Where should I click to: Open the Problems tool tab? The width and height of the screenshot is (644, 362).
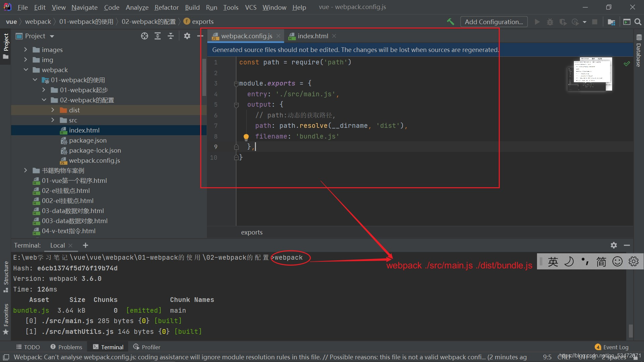click(66, 347)
